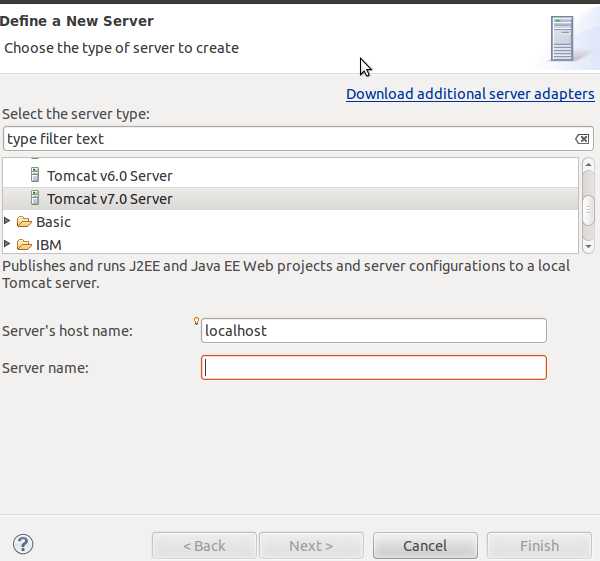Click the server list scrollbar thumb

(588, 210)
